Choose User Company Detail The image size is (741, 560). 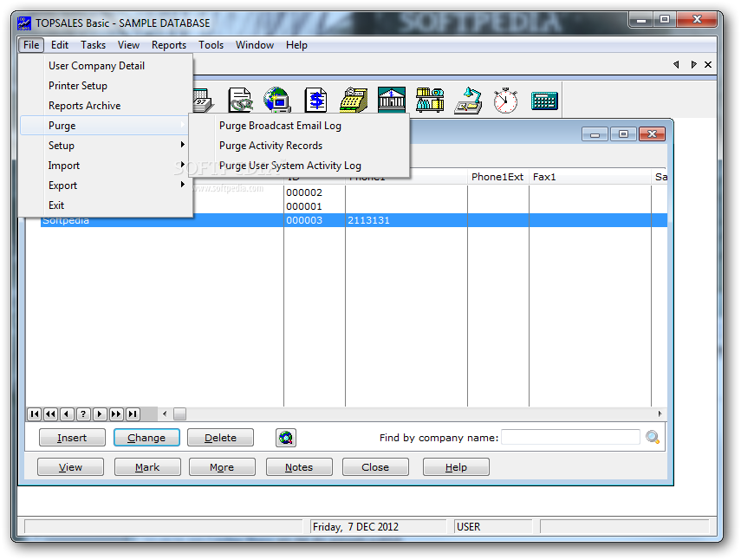tap(106, 66)
